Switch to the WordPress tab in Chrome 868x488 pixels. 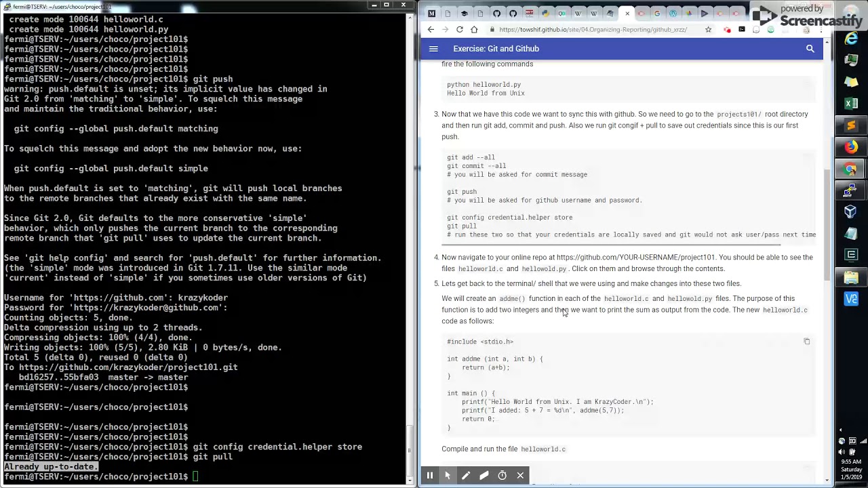point(673,14)
